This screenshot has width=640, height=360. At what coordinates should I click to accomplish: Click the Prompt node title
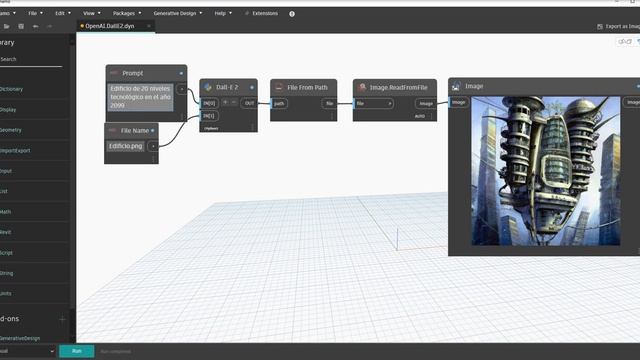point(133,73)
